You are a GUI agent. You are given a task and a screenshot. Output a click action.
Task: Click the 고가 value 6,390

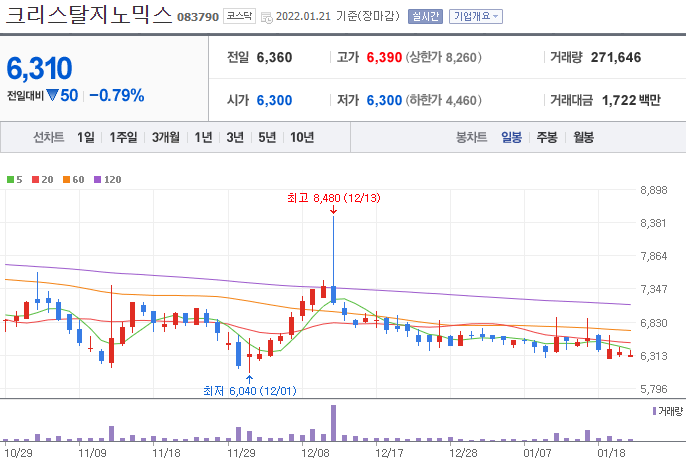[384, 57]
